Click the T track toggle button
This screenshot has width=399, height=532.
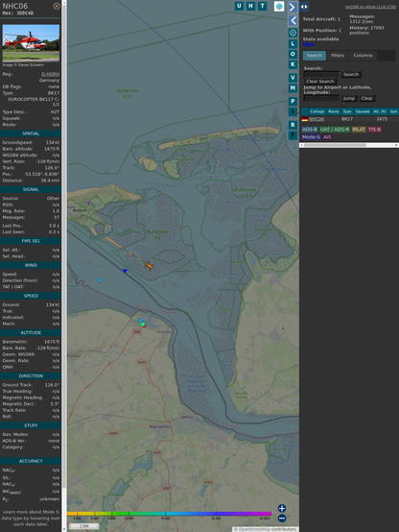(262, 6)
